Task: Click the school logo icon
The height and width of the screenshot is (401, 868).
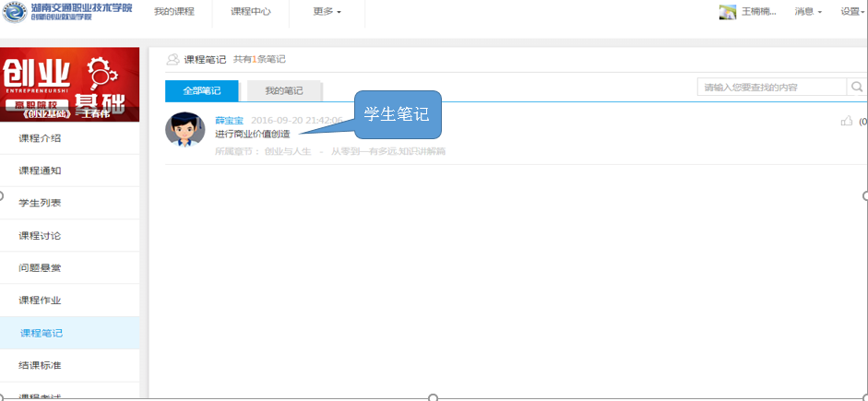Action: pos(14,12)
